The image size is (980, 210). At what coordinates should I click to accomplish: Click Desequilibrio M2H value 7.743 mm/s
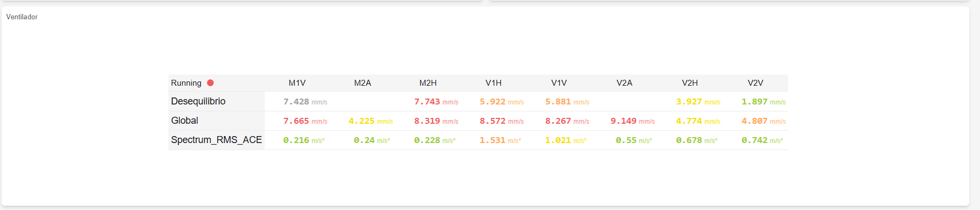point(436,102)
